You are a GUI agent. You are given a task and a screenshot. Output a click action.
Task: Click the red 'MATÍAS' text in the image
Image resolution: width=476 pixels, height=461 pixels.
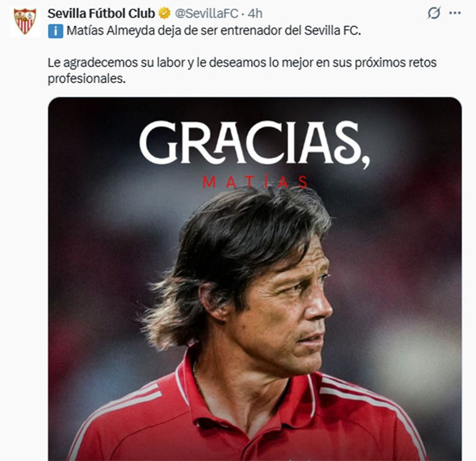[x=255, y=182]
